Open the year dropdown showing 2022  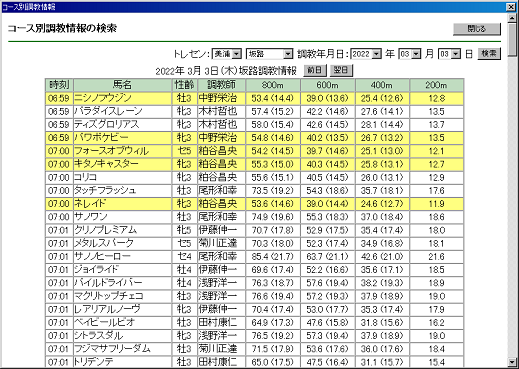(366, 54)
